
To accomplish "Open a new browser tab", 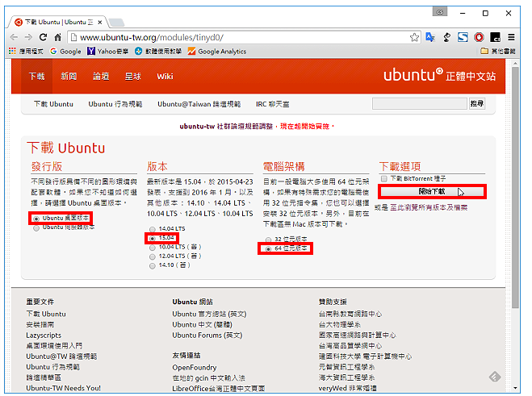I will tap(116, 23).
